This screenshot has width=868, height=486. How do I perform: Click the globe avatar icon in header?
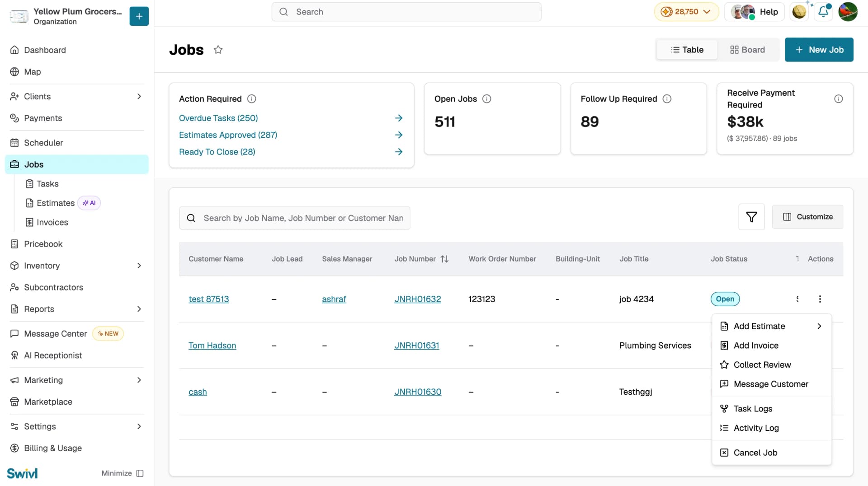[x=799, y=12]
